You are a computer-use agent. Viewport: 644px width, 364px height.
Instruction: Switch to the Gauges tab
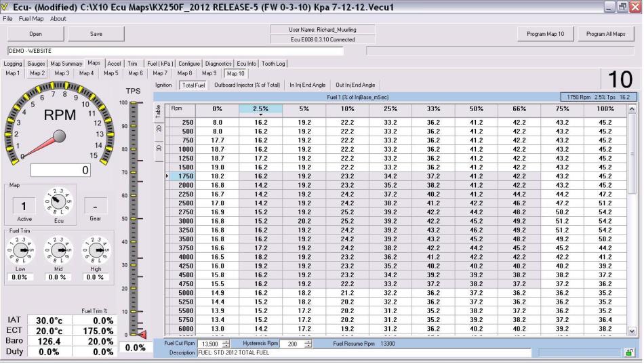click(x=36, y=64)
